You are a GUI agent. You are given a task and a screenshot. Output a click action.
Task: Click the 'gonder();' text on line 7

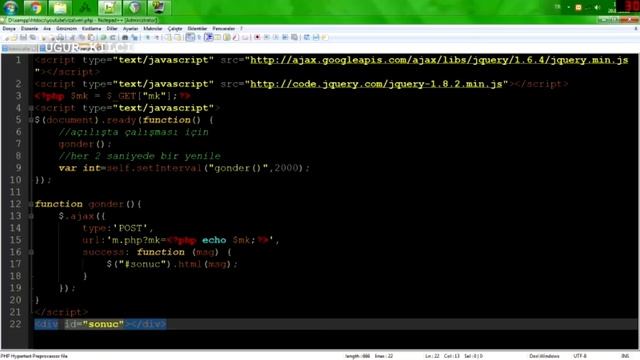(84, 144)
